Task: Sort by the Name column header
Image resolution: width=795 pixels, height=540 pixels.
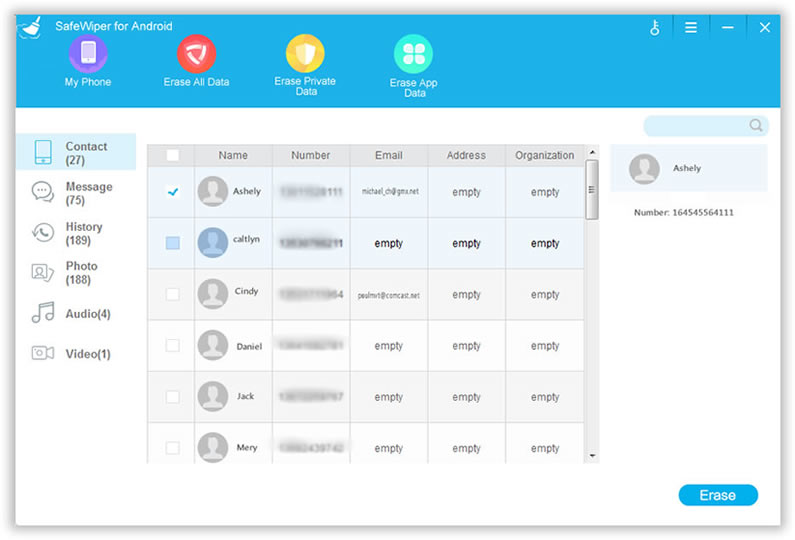Action: pos(233,155)
